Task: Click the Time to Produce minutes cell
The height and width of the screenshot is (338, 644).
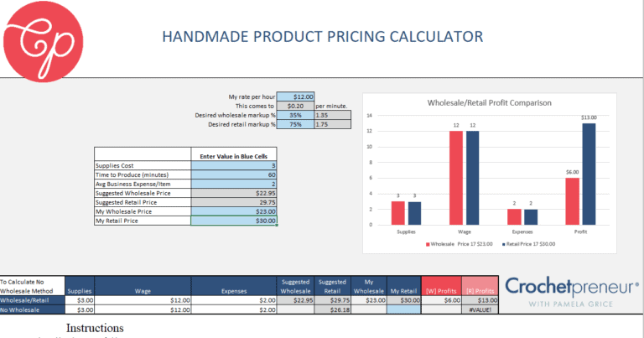Action: 234,174
